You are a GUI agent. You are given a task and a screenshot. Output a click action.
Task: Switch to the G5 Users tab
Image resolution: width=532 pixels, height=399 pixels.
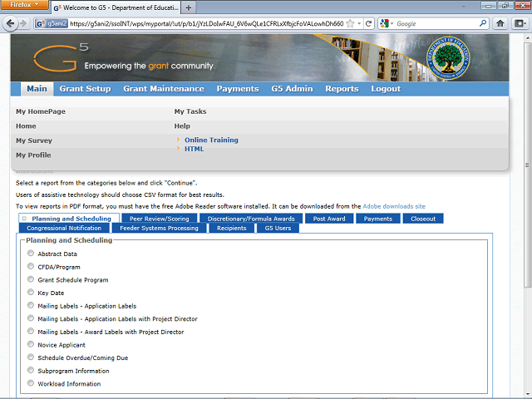(278, 228)
